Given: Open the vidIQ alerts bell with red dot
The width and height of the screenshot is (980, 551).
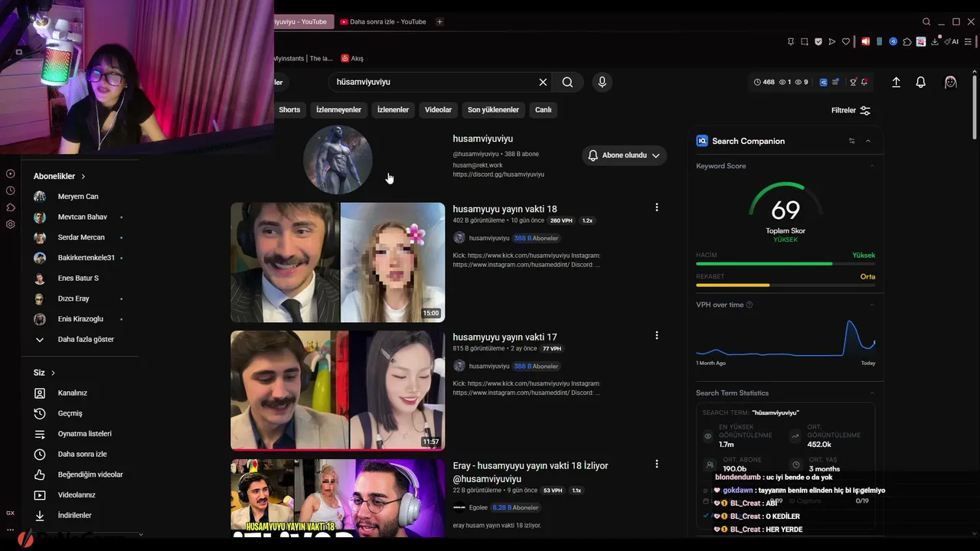Looking at the screenshot, I should pyautogui.click(x=864, y=82).
